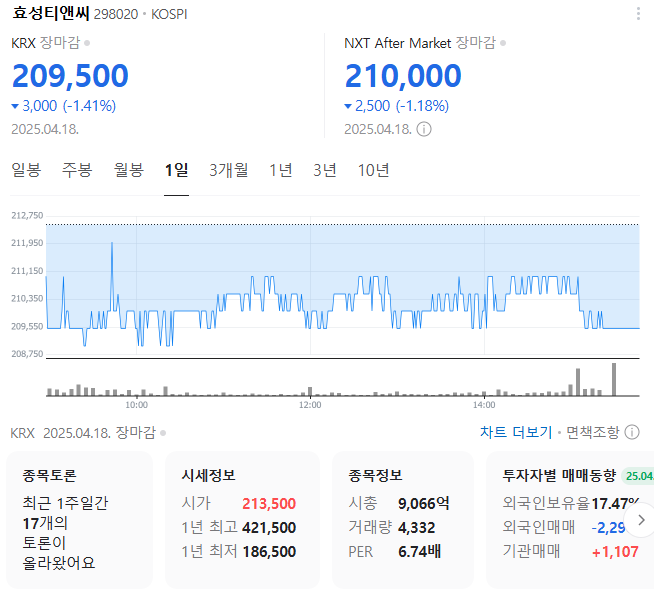Click the KRX change -1.41% text
This screenshot has height=589, width=654.
click(x=89, y=106)
